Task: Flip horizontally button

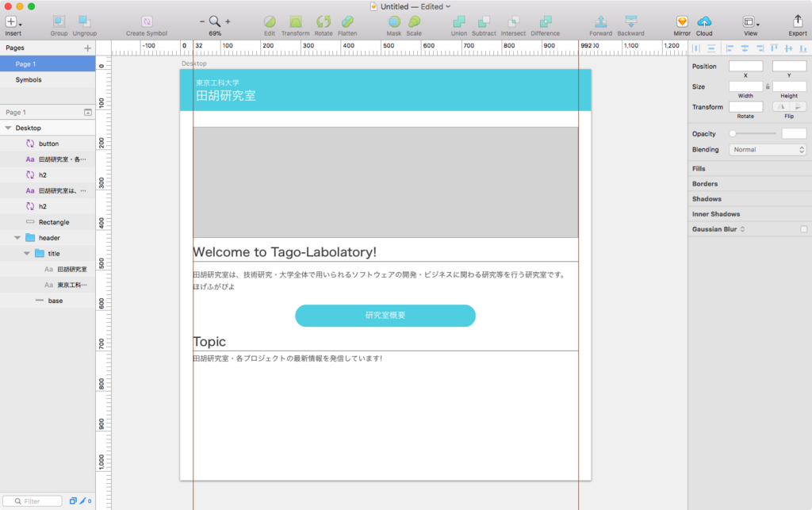Action: [x=780, y=106]
